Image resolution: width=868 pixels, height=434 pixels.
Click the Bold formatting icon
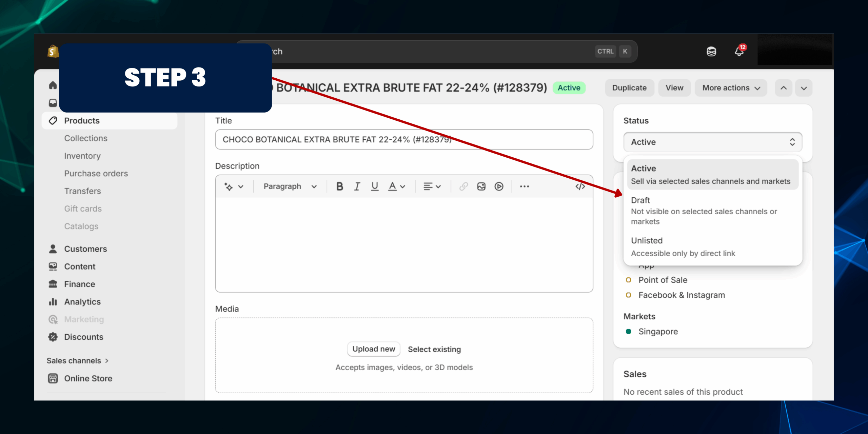pyautogui.click(x=339, y=186)
